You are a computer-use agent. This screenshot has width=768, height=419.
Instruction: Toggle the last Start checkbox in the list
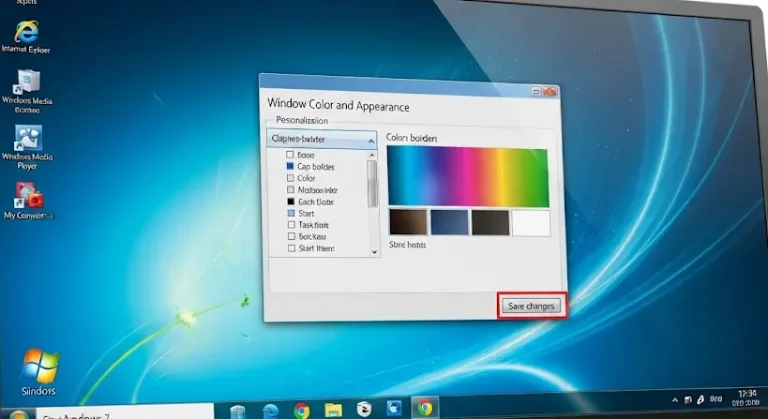point(292,248)
